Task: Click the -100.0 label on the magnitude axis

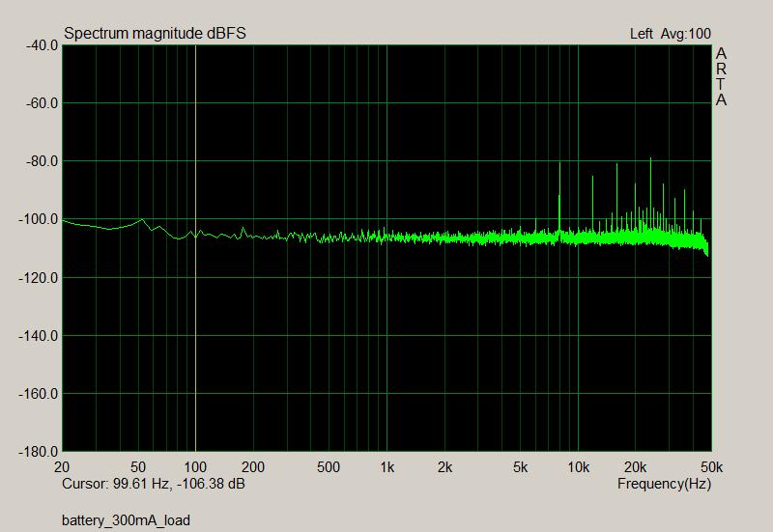Action: pyautogui.click(x=39, y=219)
